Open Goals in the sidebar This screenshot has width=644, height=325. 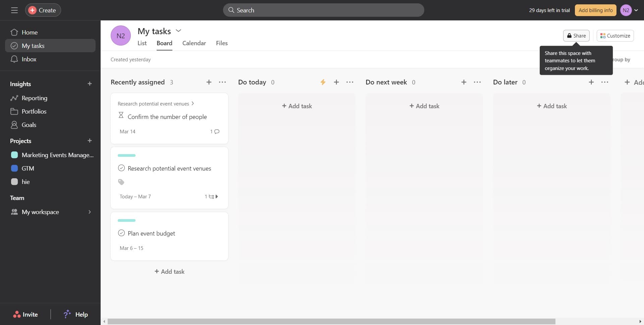click(x=29, y=125)
